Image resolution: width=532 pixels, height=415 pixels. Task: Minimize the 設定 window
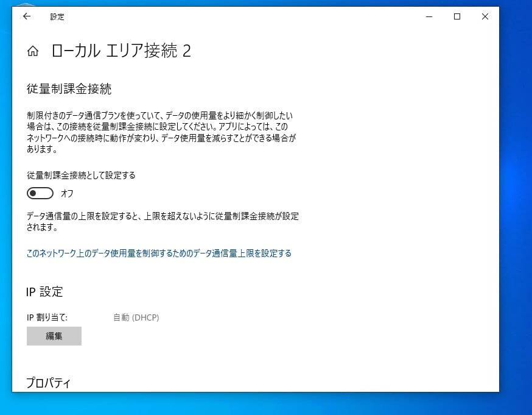click(429, 16)
